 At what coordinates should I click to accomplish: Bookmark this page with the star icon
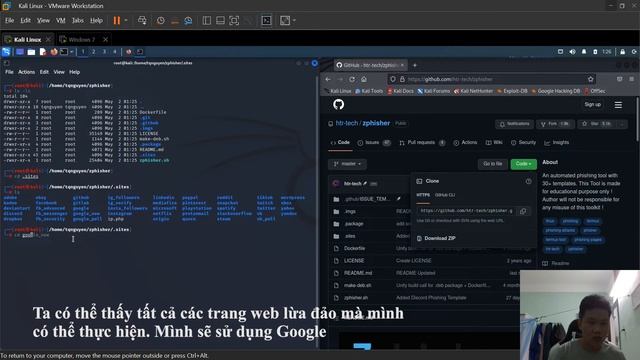pos(590,79)
